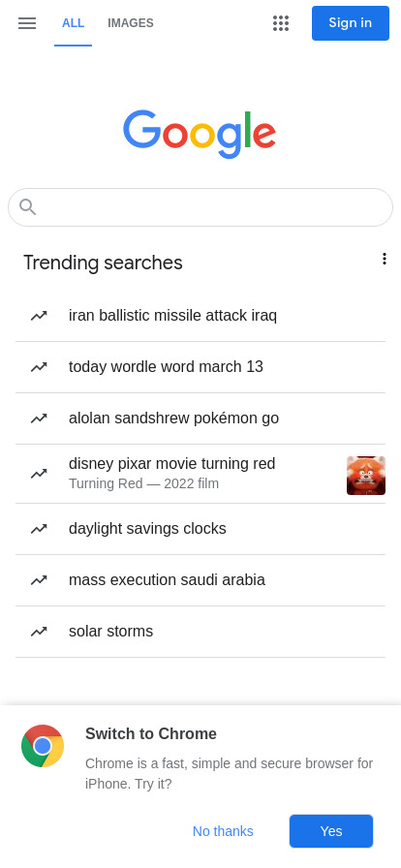
Task: Search iran ballistic missile attack iraq
Action: (x=200, y=316)
